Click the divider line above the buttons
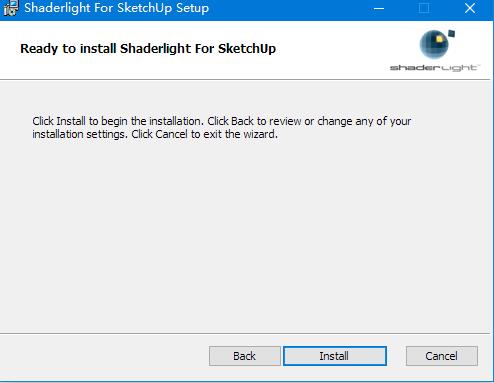494x383 pixels. pyautogui.click(x=246, y=333)
